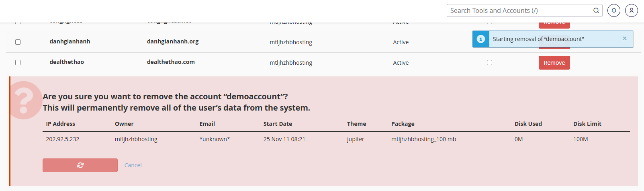Select the dealthethao username
Viewport: 644px width, 191px height.
67,62
